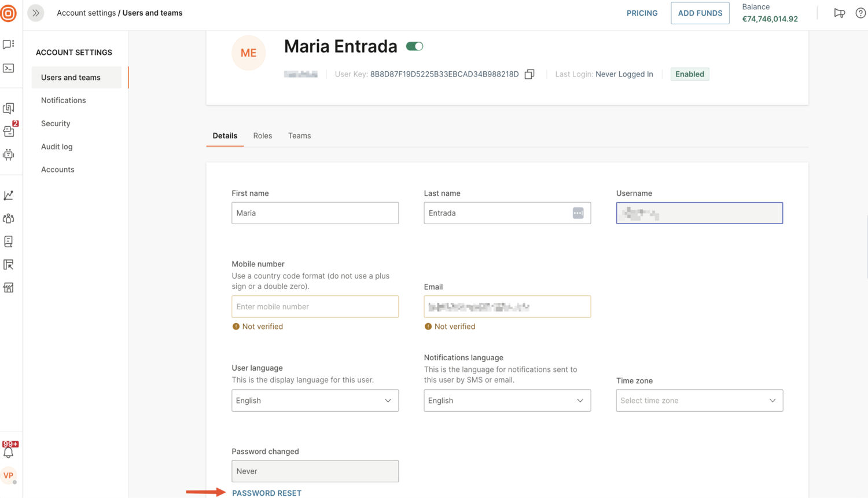Open the help question mark icon
Screen dimensions: 868x498
(x=860, y=13)
